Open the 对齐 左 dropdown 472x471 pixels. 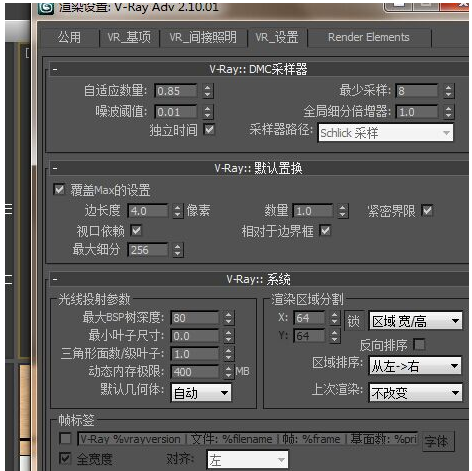pos(248,460)
